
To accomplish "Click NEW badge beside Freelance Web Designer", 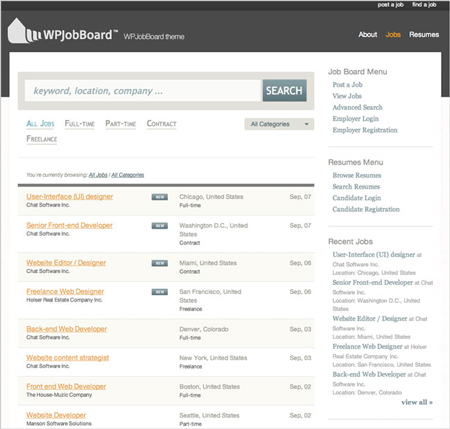I will 160,292.
